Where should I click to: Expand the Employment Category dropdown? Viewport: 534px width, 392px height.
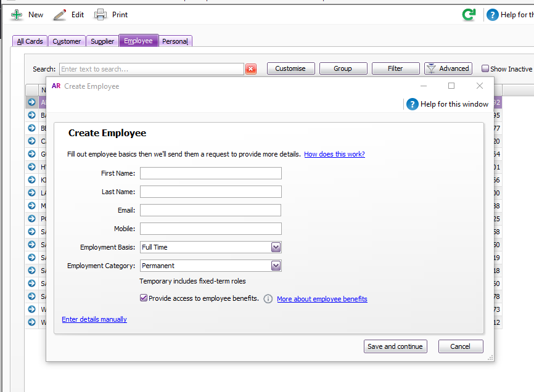click(276, 266)
